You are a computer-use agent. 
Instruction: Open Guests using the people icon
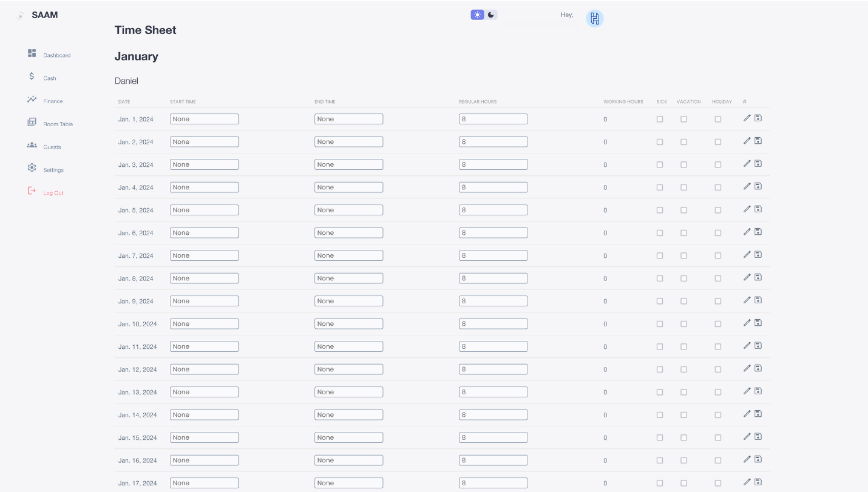[32, 144]
